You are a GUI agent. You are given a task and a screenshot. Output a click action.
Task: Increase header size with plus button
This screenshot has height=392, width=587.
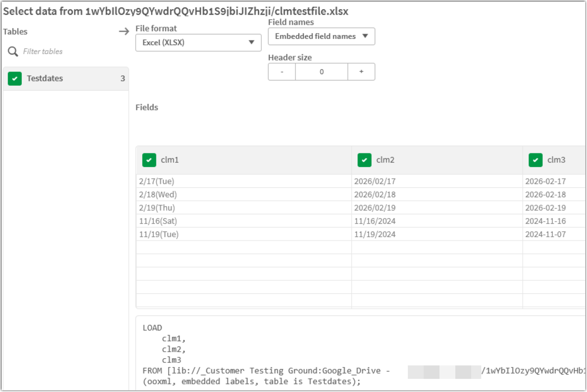click(x=361, y=72)
